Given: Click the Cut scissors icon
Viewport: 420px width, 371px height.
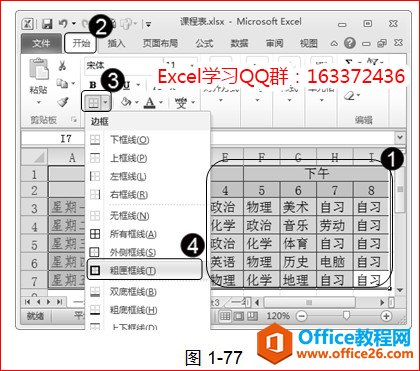Looking at the screenshot, I should pyautogui.click(x=62, y=65).
